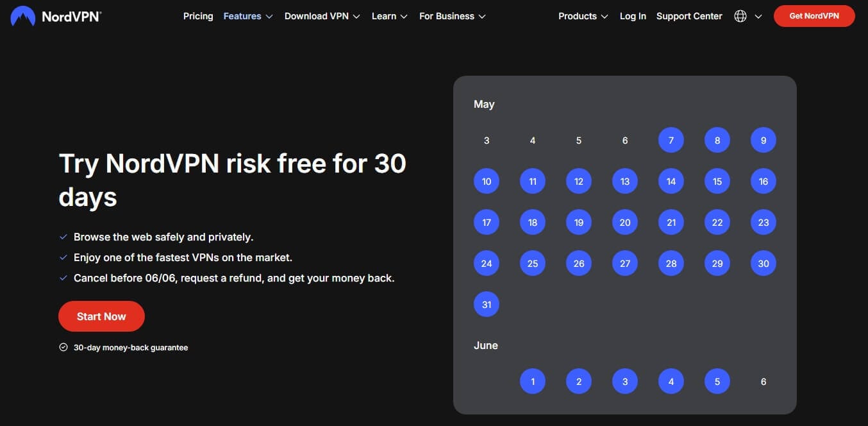The image size is (868, 426).
Task: Select highlighted May 26 circle
Action: coord(579,263)
